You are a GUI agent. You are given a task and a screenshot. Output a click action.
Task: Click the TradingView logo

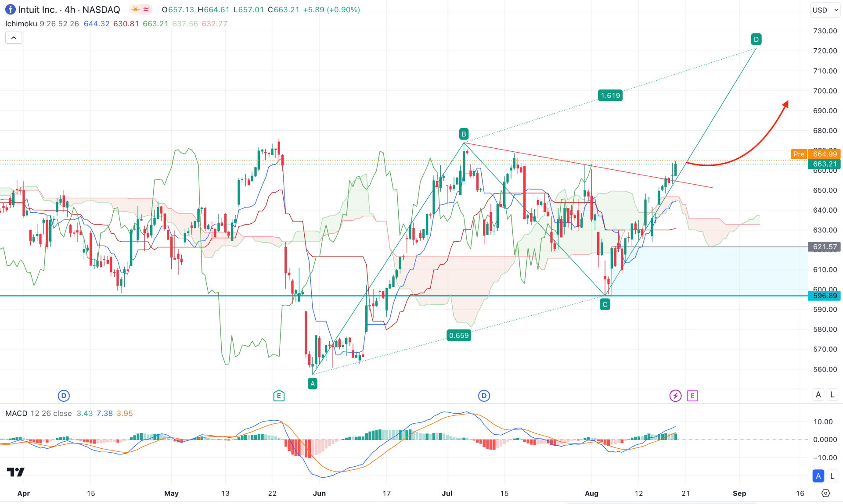(x=16, y=472)
